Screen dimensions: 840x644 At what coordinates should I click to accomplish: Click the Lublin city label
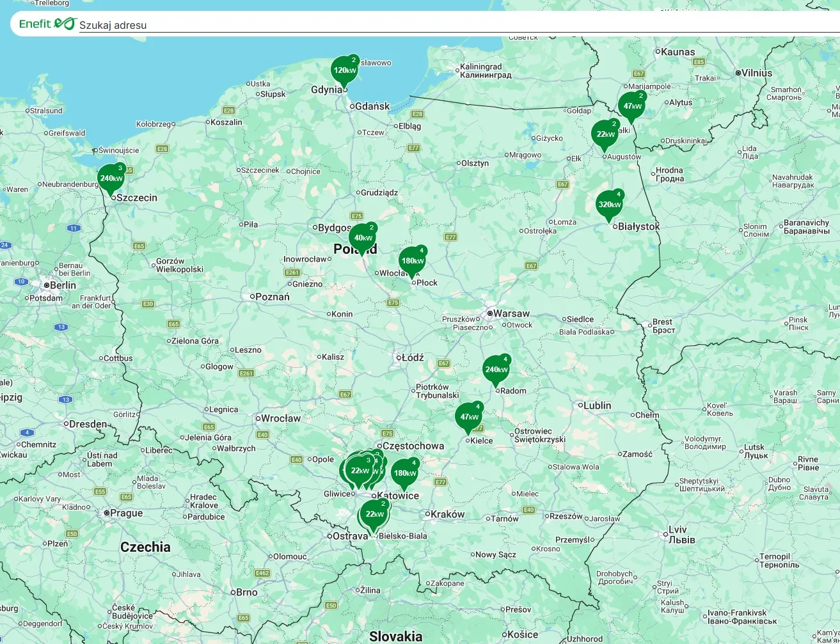[x=598, y=405]
